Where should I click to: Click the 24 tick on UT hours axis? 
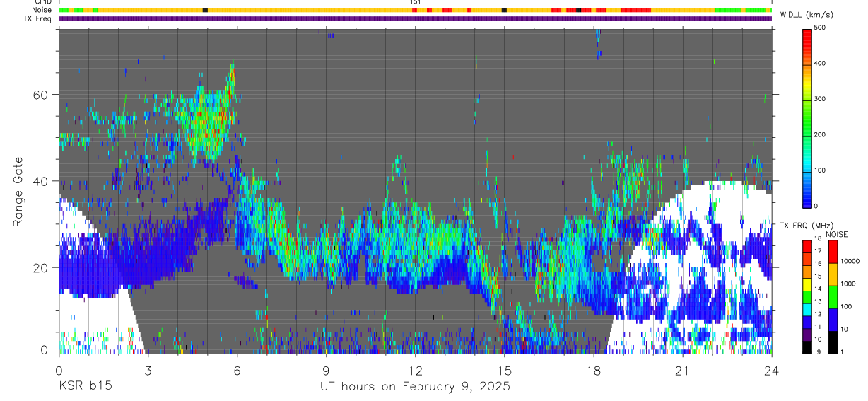tap(771, 370)
